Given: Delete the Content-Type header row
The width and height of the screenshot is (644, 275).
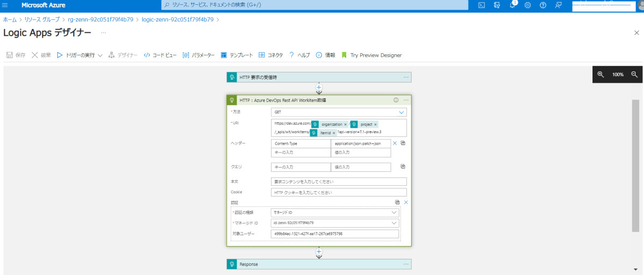Looking at the screenshot, I should pos(395,143).
